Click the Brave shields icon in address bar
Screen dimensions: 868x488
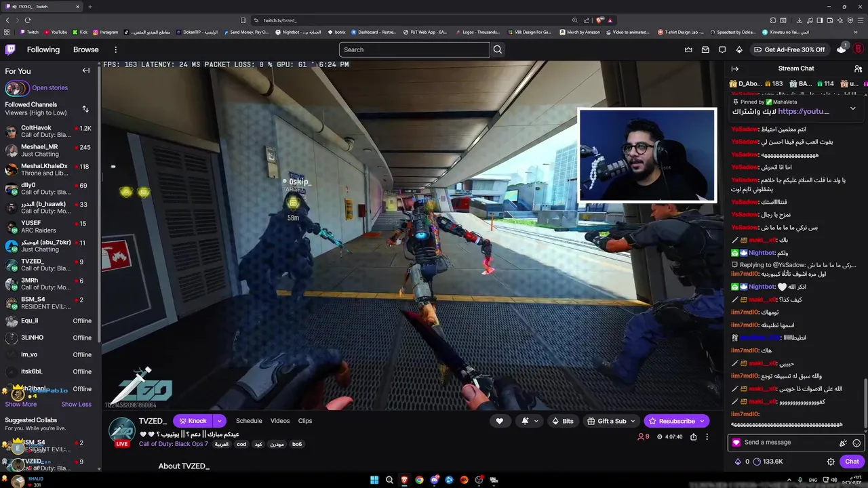(x=599, y=20)
